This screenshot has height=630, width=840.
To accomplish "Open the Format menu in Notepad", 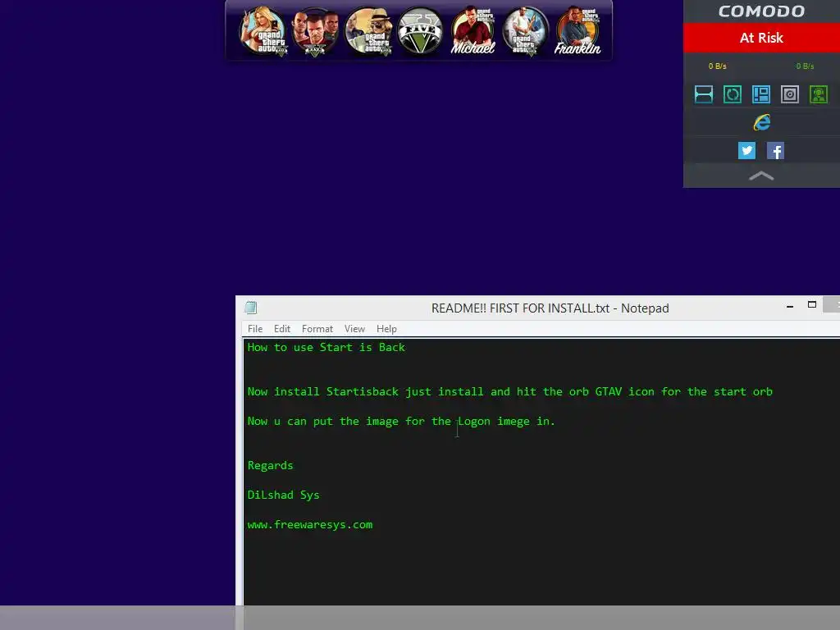I will point(317,329).
